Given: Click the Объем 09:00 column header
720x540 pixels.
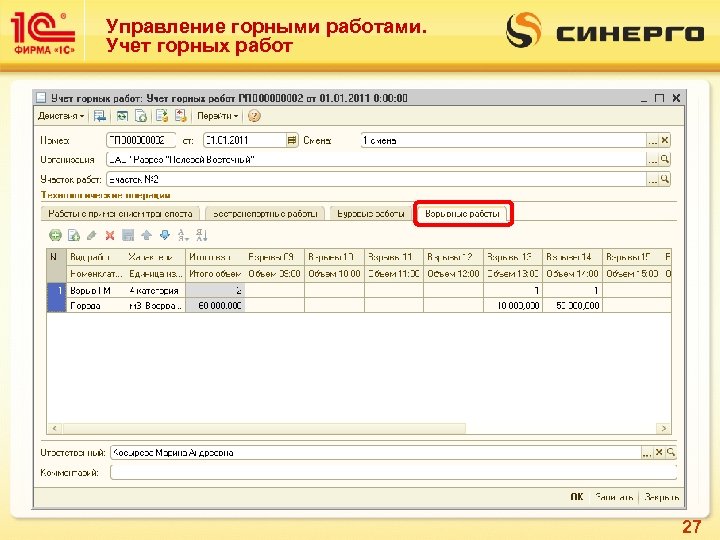Looking at the screenshot, I should tap(275, 274).
